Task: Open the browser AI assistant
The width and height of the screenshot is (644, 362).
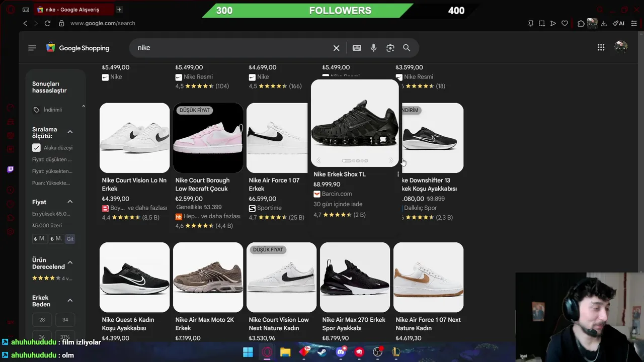Action: click(x=618, y=23)
